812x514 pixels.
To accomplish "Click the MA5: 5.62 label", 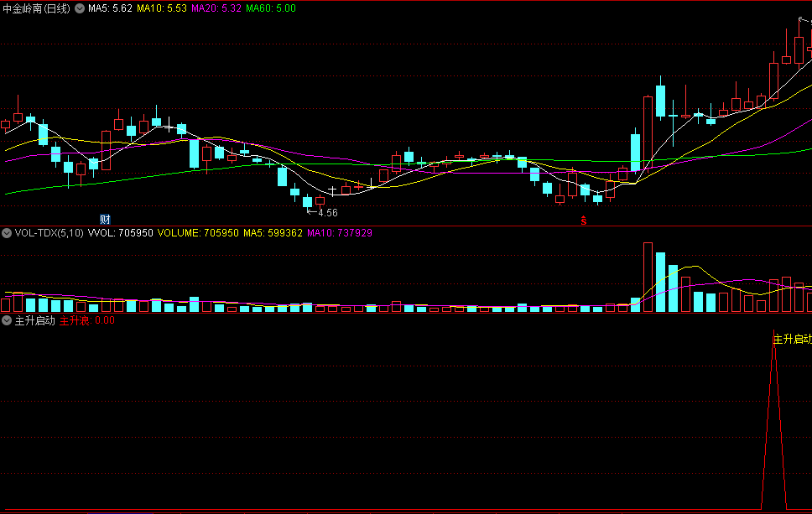I will pos(110,8).
